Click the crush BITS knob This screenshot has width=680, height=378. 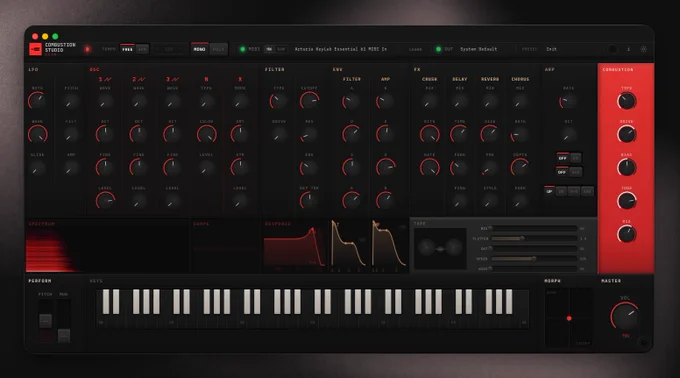tap(429, 134)
